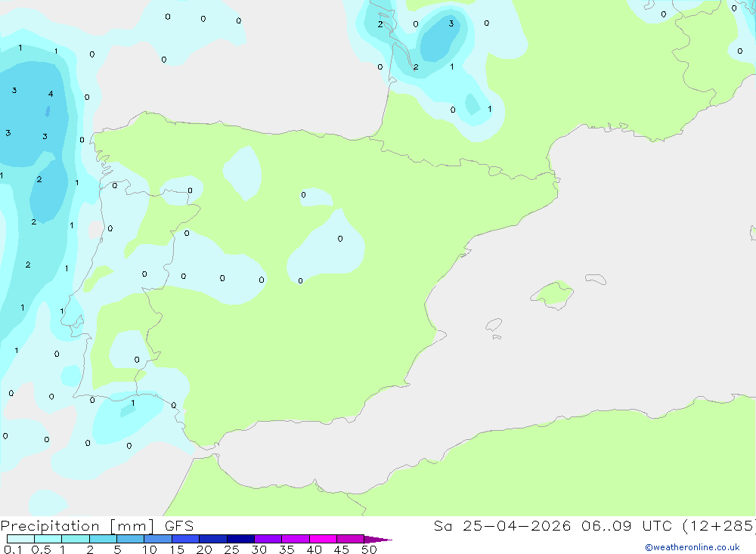
Task: Click the '25' legend scale label
Action: 231,549
